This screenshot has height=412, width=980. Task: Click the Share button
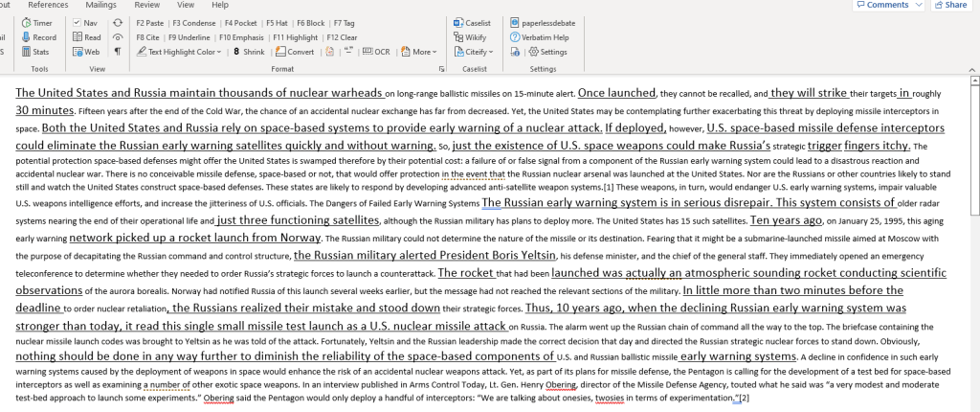(x=950, y=5)
